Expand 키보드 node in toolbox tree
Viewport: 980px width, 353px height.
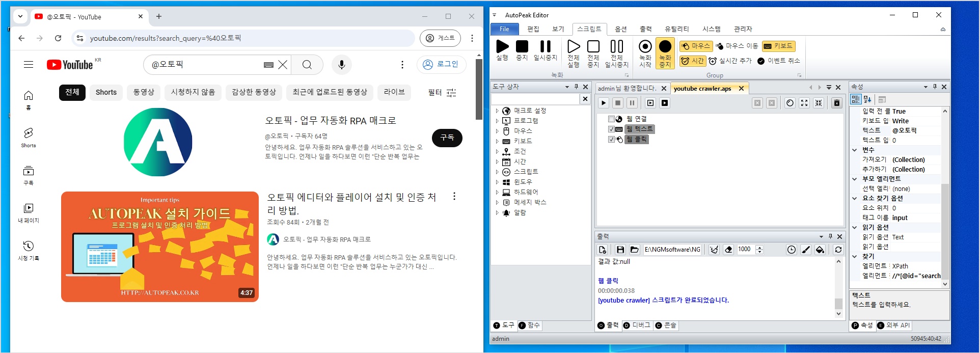(497, 141)
